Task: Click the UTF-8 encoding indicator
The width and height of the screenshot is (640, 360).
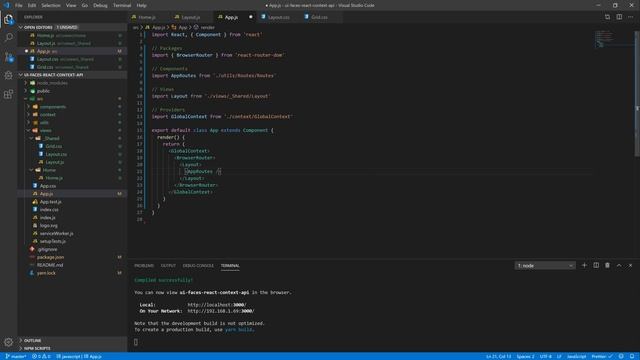Action: (x=545, y=356)
